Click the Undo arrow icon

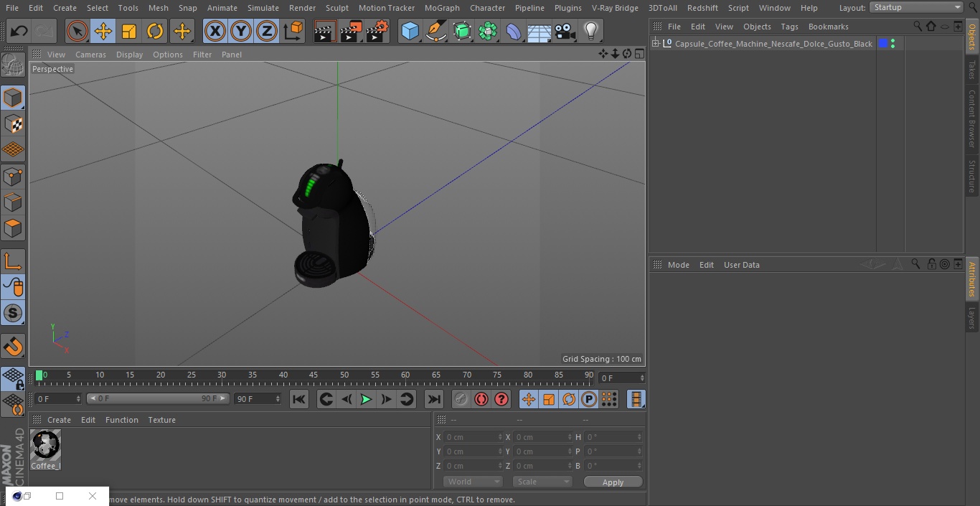(x=19, y=31)
